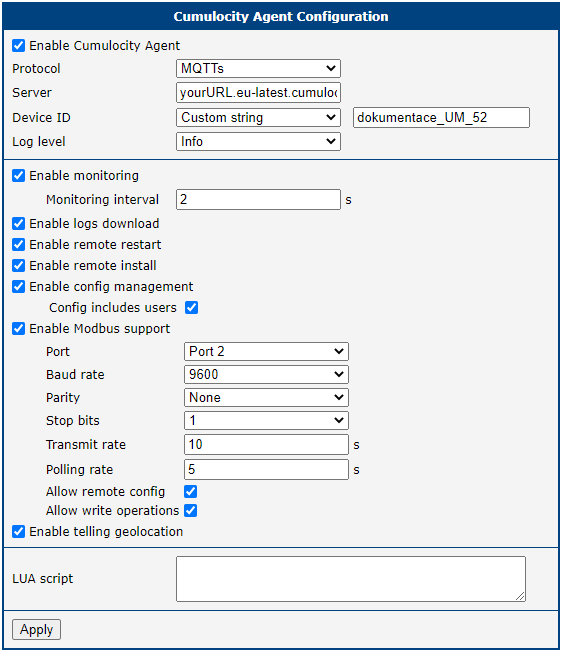The width and height of the screenshot is (563, 652).
Task: Toggle Allow write operations checkbox
Action: (190, 510)
